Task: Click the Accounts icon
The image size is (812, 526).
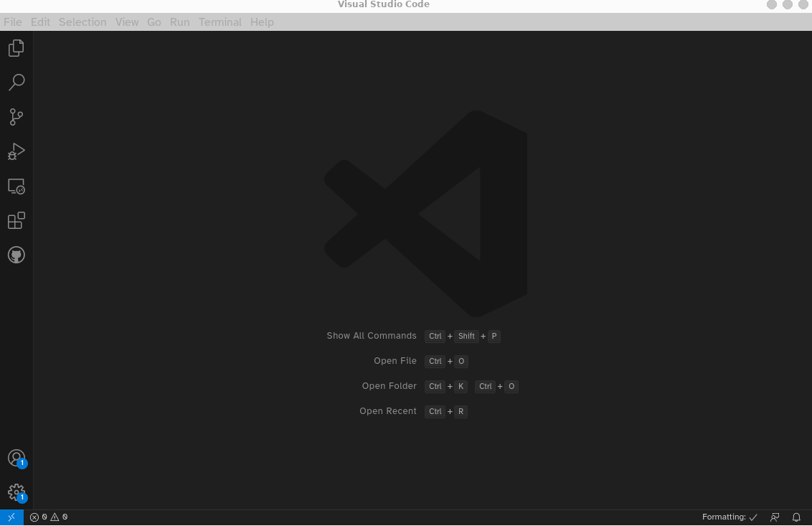Action: pos(16,458)
